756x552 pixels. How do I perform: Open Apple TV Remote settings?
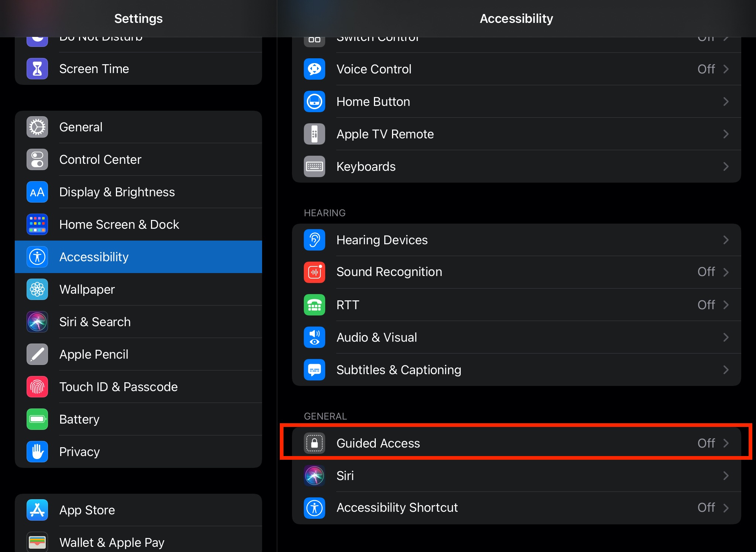[515, 134]
